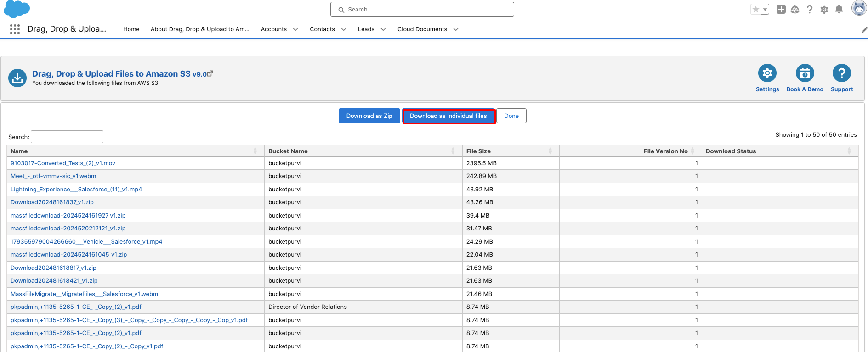Open pkpadmin Copy_(2)_-_Copy_v1.pdf link
The image size is (868, 352).
[x=87, y=346]
